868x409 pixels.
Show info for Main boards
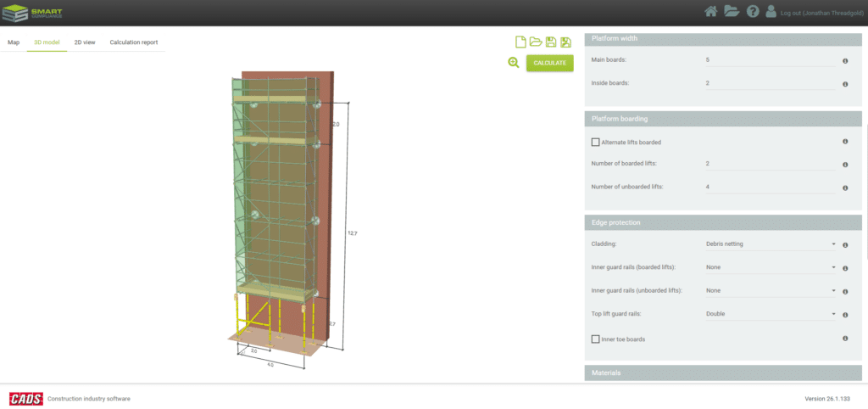[x=845, y=61]
